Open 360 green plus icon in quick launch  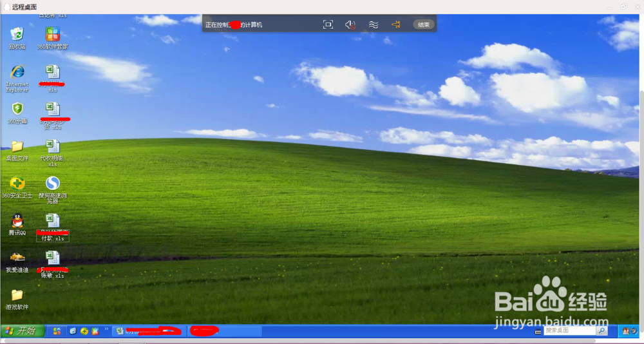[x=84, y=331]
